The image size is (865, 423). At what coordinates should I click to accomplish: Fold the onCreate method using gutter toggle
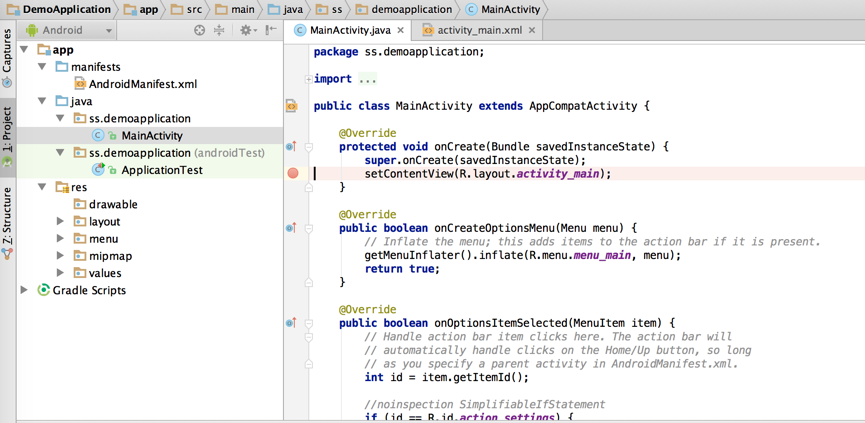(x=309, y=147)
